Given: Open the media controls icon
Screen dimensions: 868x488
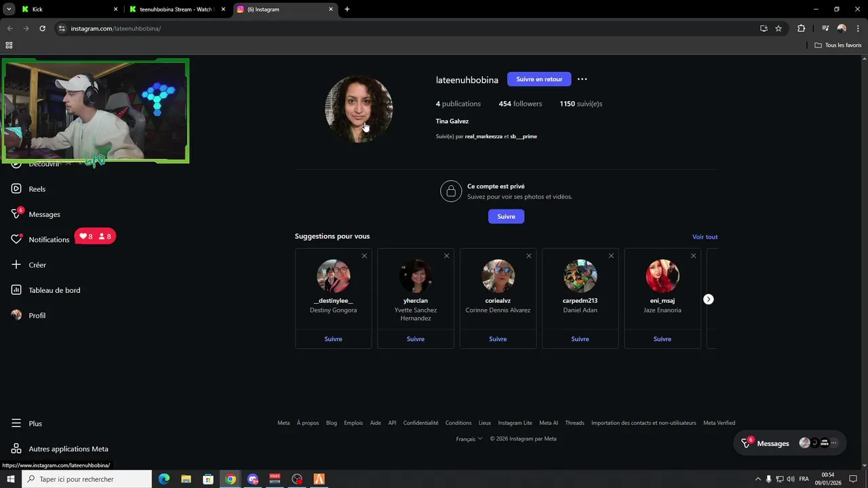Looking at the screenshot, I should point(825,28).
